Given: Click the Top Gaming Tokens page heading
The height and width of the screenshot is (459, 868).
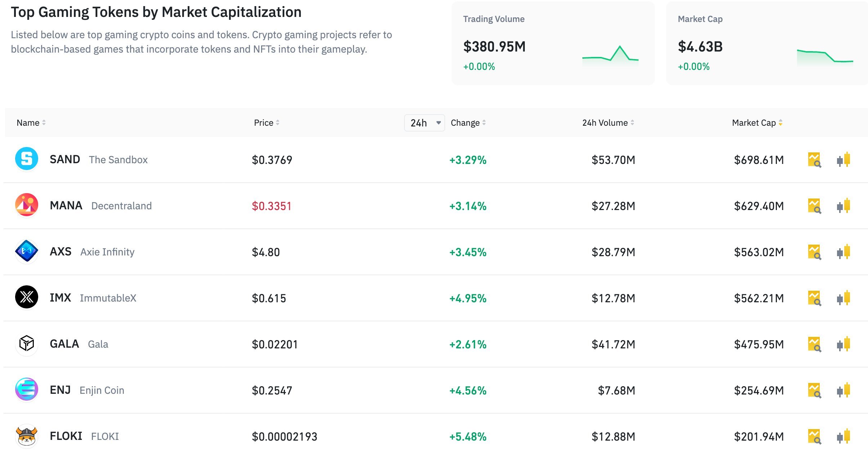Looking at the screenshot, I should click(x=156, y=12).
